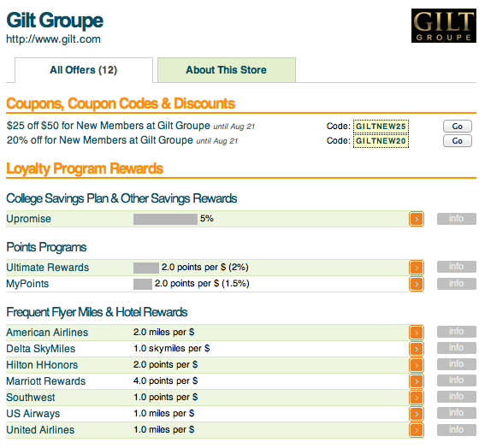Click '4.0 points per $' Marriott value
The height and width of the screenshot is (448, 485).
(x=165, y=380)
